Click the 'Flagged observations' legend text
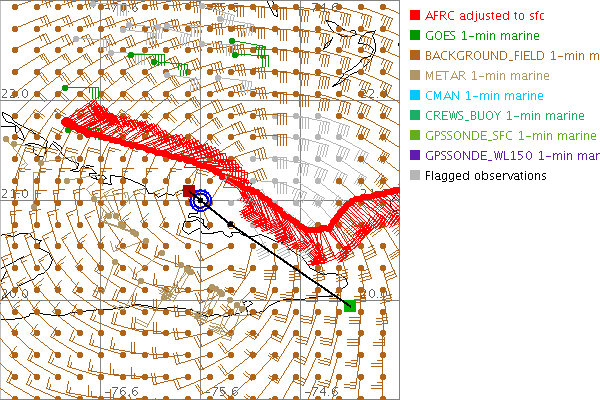 click(486, 176)
